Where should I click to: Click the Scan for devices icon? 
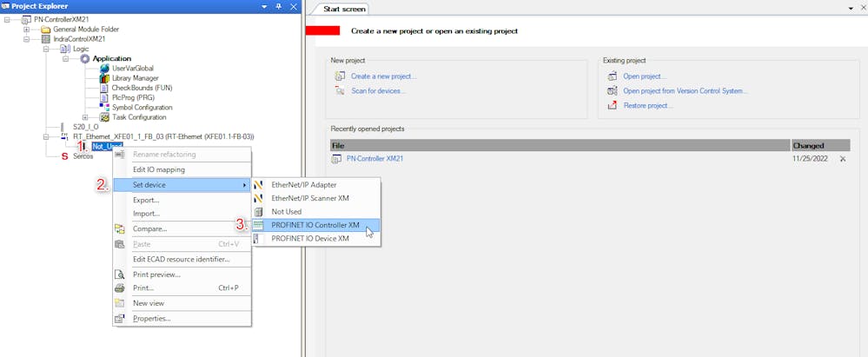(x=341, y=91)
